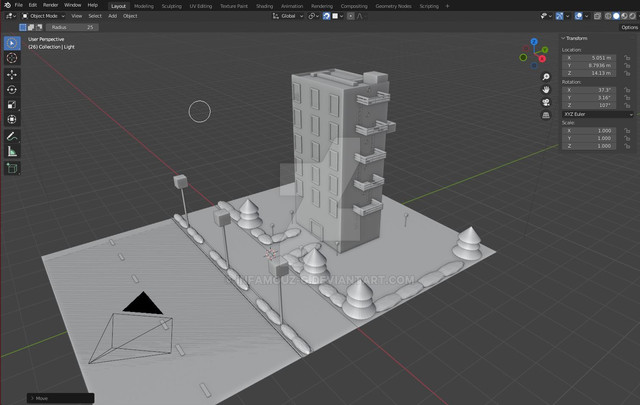Toggle lock on Location X

click(x=626, y=58)
